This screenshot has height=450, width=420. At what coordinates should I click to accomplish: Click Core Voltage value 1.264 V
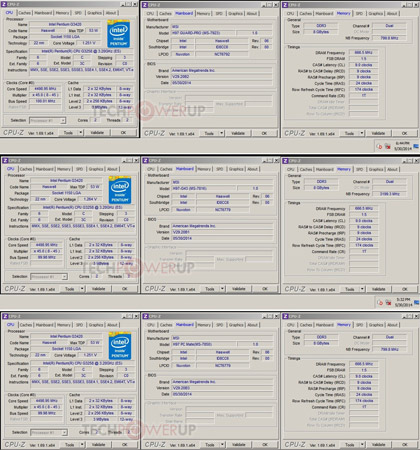click(x=90, y=199)
